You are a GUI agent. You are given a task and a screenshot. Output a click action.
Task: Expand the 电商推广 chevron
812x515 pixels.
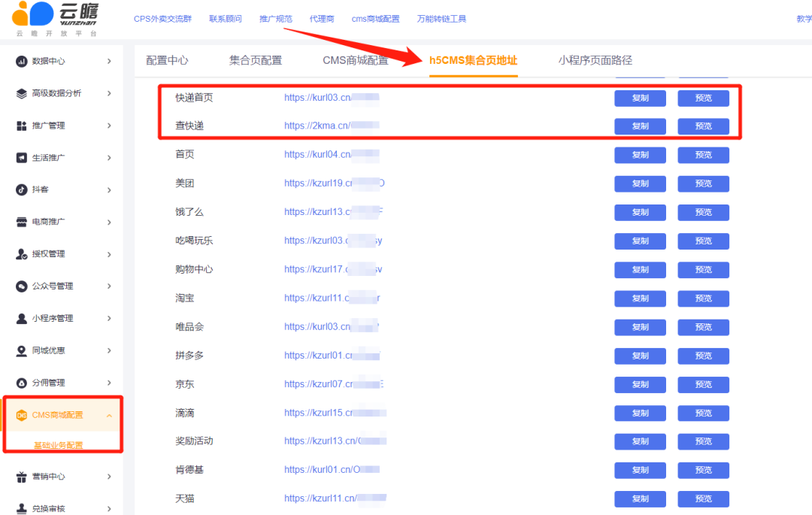(x=109, y=222)
